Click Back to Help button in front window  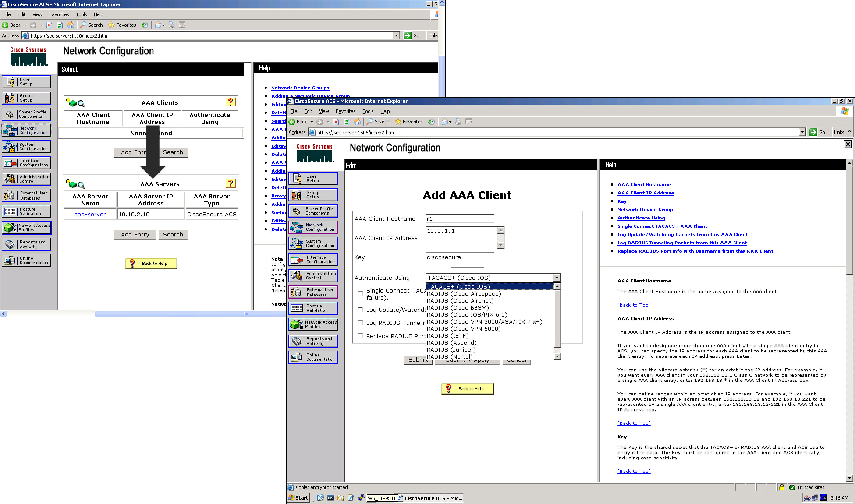point(468,389)
